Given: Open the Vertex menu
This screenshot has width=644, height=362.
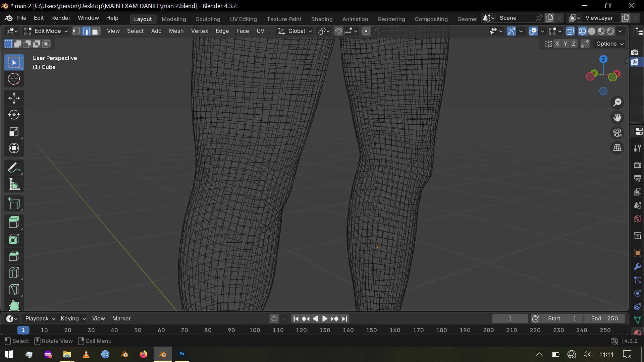Looking at the screenshot, I should click(200, 31).
